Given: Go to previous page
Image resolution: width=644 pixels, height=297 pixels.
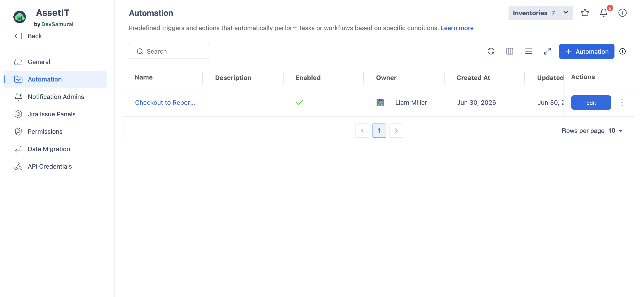Looking at the screenshot, I should 362,131.
